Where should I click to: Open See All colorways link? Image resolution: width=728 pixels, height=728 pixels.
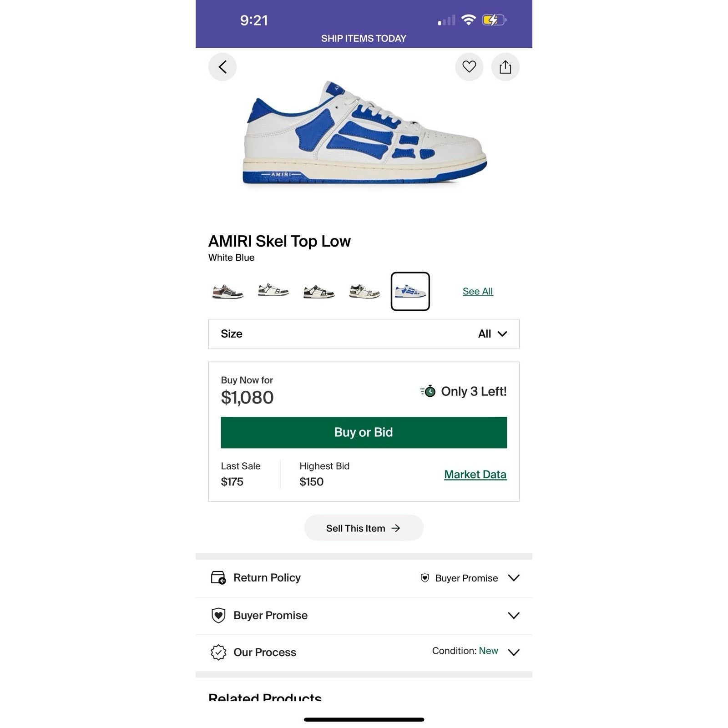pyautogui.click(x=478, y=291)
